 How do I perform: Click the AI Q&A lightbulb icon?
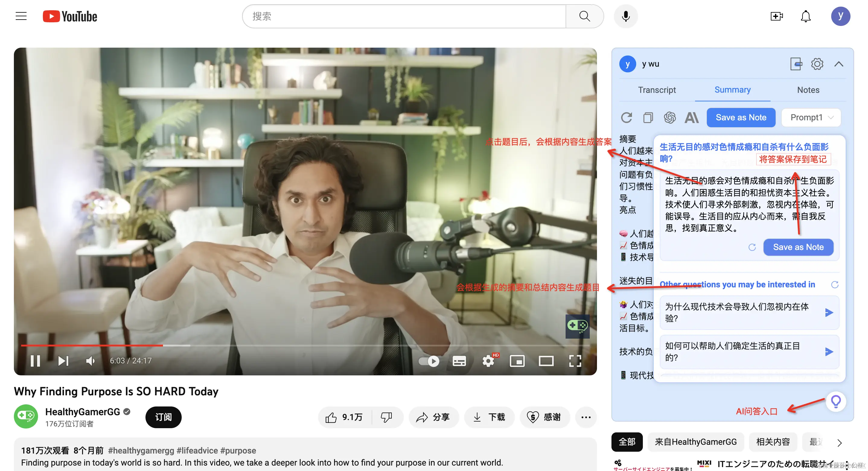pyautogui.click(x=836, y=401)
